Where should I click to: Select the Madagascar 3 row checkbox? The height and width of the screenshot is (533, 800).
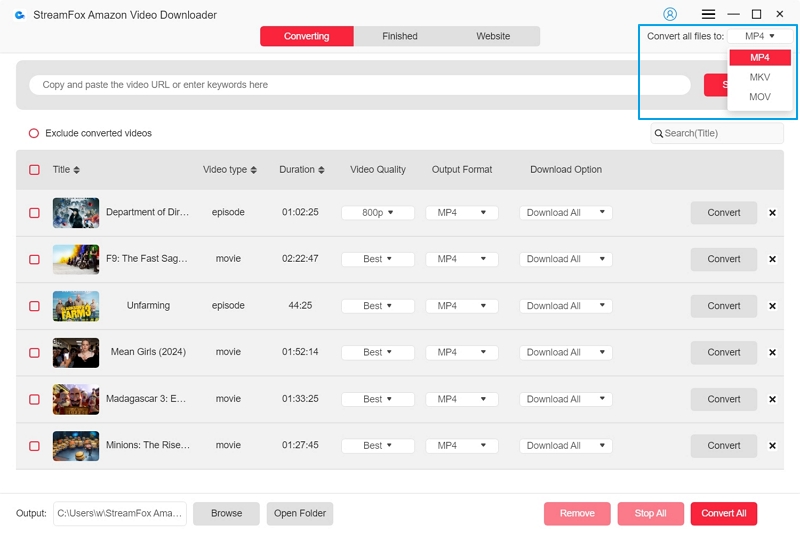(34, 399)
